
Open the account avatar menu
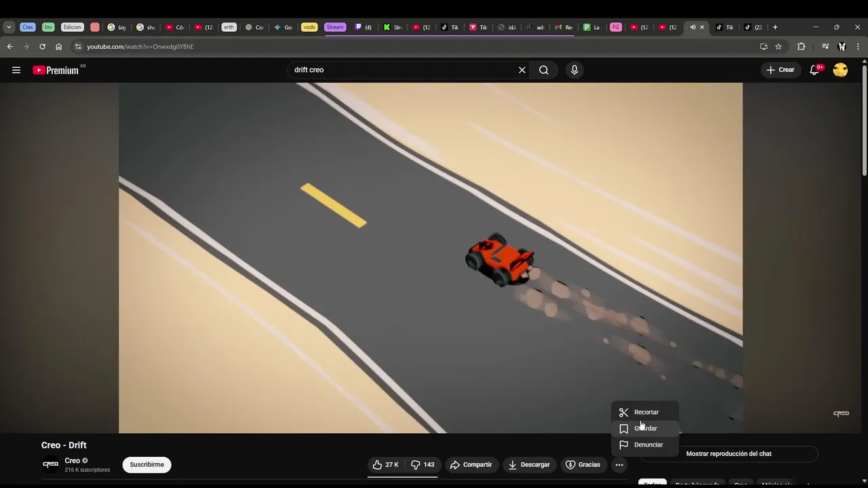tap(840, 70)
